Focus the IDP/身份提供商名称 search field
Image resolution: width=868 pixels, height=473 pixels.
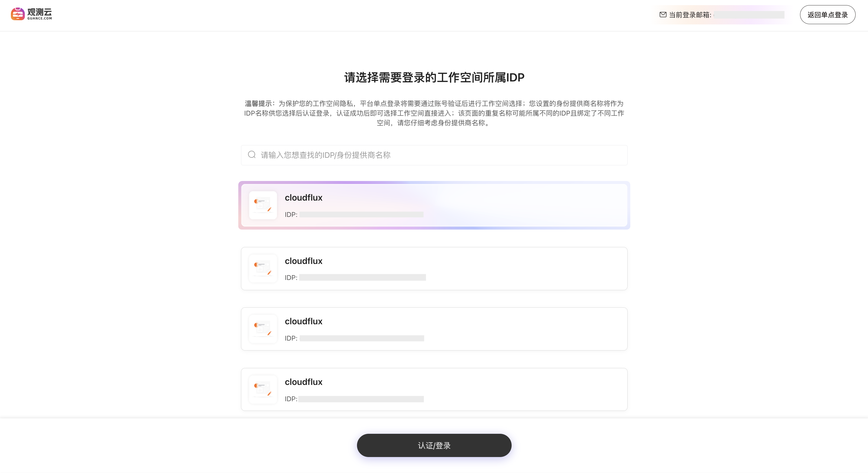point(434,155)
